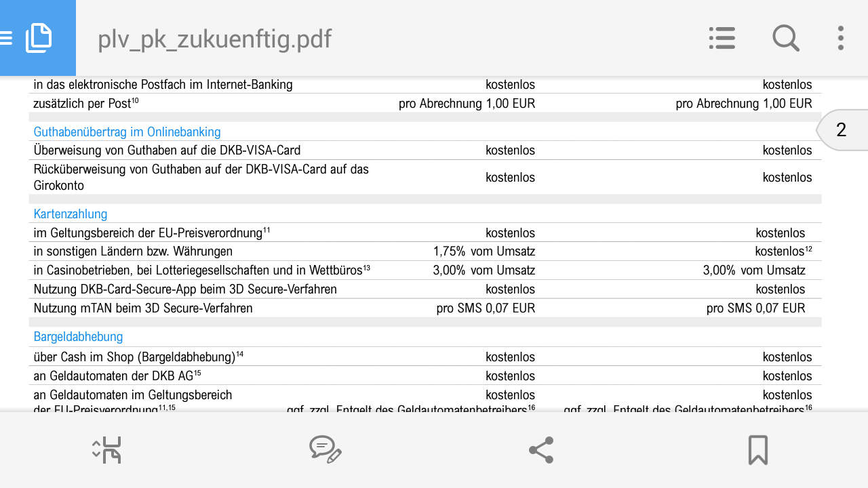The width and height of the screenshot is (868, 488).
Task: Select the Kartenzahlung section heading
Action: pos(71,214)
